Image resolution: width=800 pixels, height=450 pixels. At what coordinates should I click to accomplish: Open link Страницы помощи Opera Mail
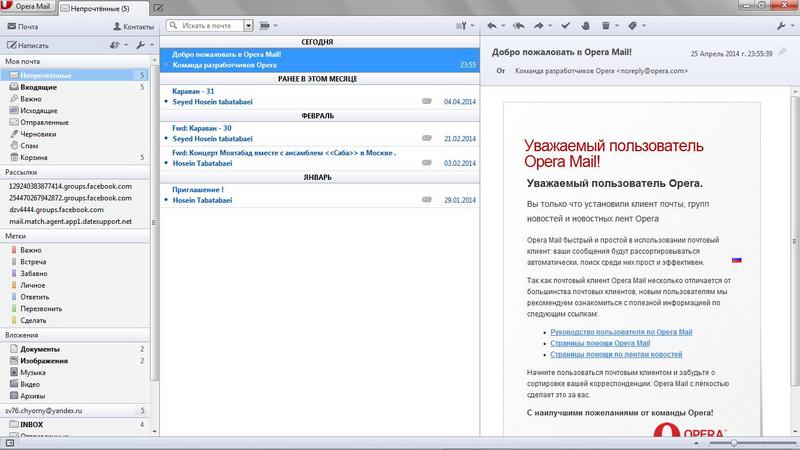(x=600, y=343)
